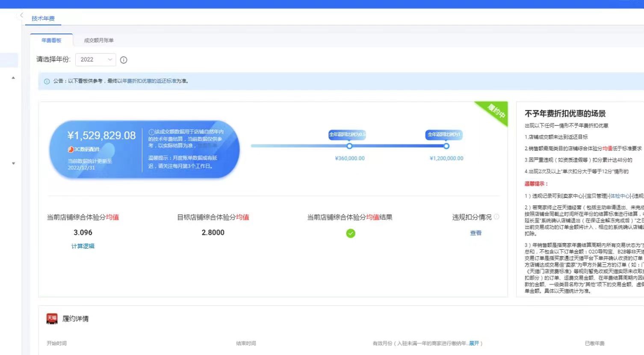
Task: Collapse the sidebar with the left chevron
Action: [x=21, y=15]
